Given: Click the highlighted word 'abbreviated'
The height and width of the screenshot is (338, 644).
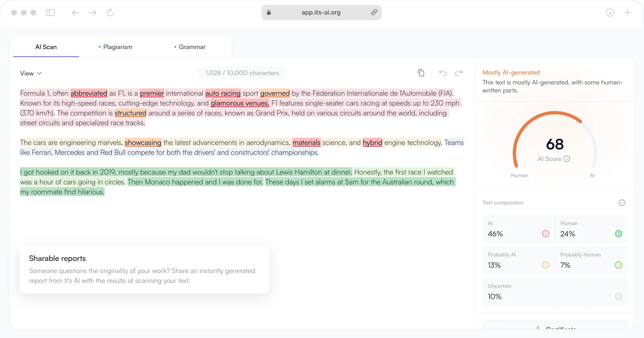Looking at the screenshot, I should coord(89,93).
